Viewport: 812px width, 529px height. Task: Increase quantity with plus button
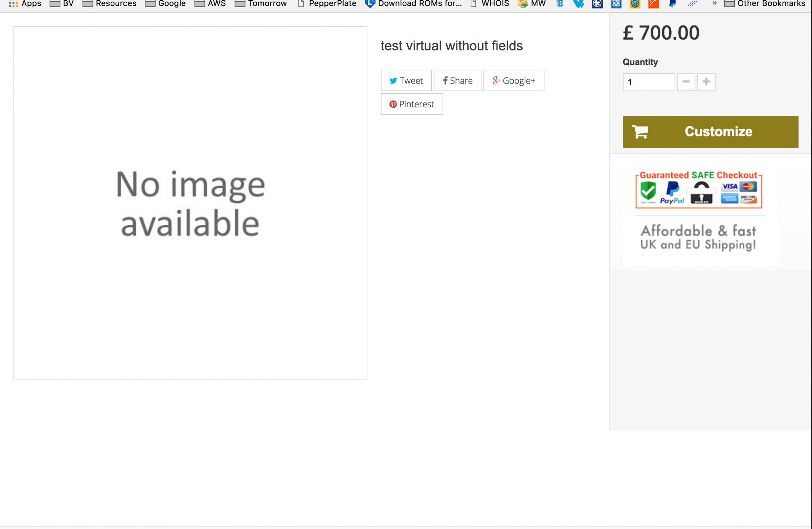tap(706, 82)
